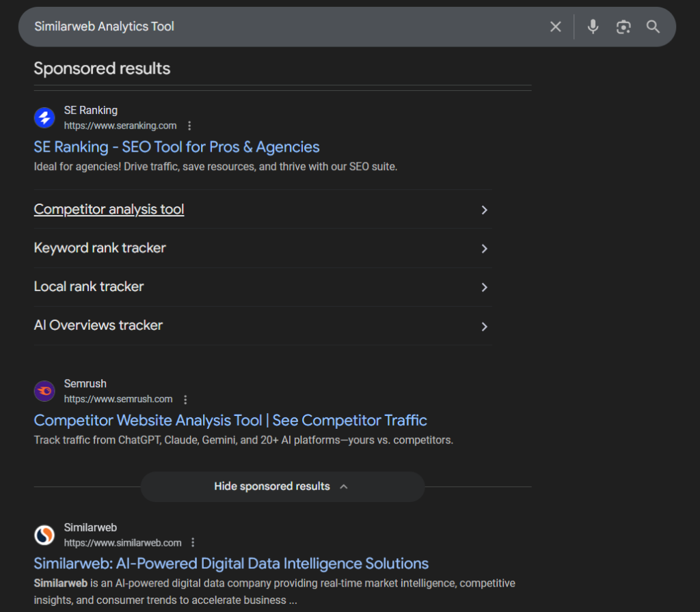Expand the Keyword rank tracker chevron
The width and height of the screenshot is (700, 612).
coord(484,249)
